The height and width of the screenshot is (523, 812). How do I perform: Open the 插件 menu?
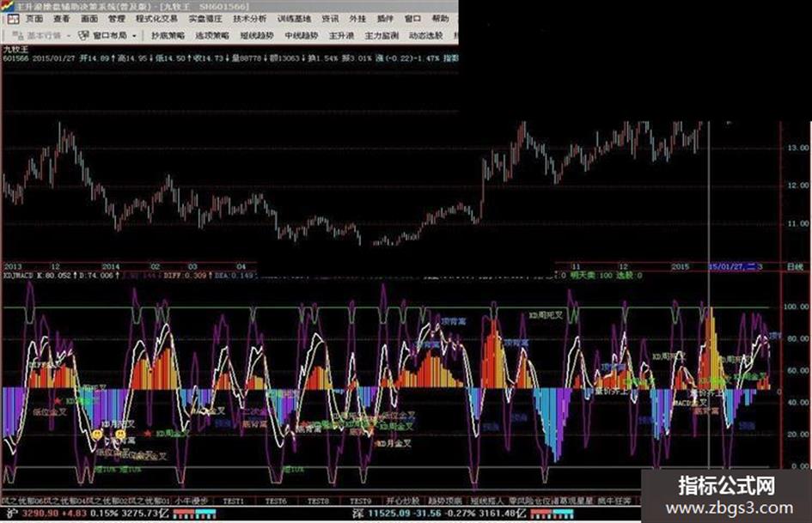click(x=385, y=19)
